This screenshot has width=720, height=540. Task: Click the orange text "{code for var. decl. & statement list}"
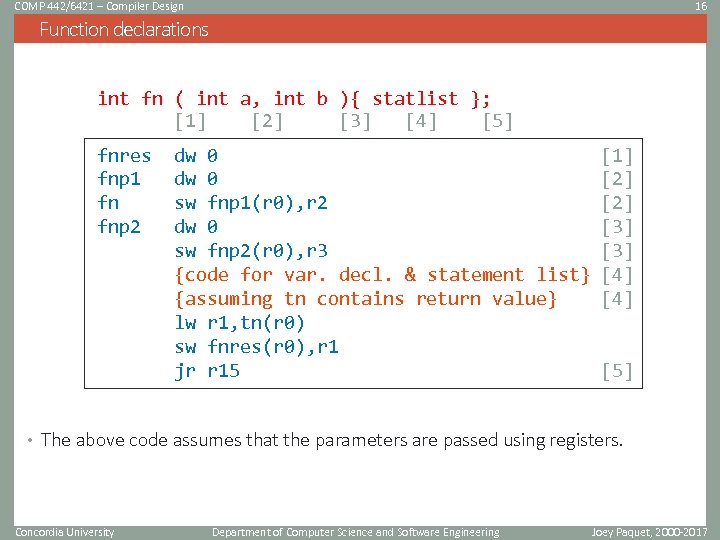pyautogui.click(x=382, y=275)
